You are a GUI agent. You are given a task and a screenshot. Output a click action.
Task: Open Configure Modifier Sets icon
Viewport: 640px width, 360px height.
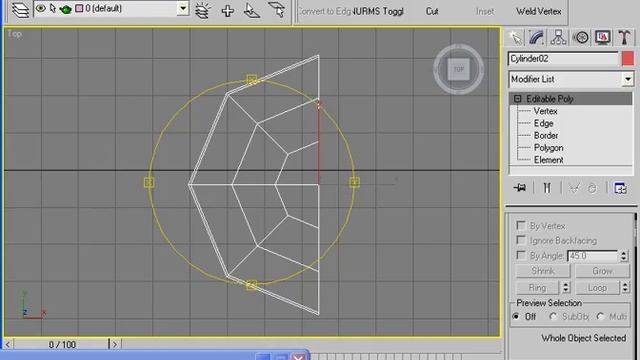click(620, 188)
